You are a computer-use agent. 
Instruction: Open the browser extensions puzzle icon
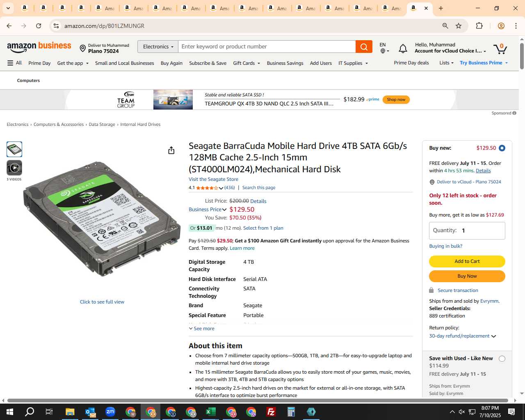[479, 26]
